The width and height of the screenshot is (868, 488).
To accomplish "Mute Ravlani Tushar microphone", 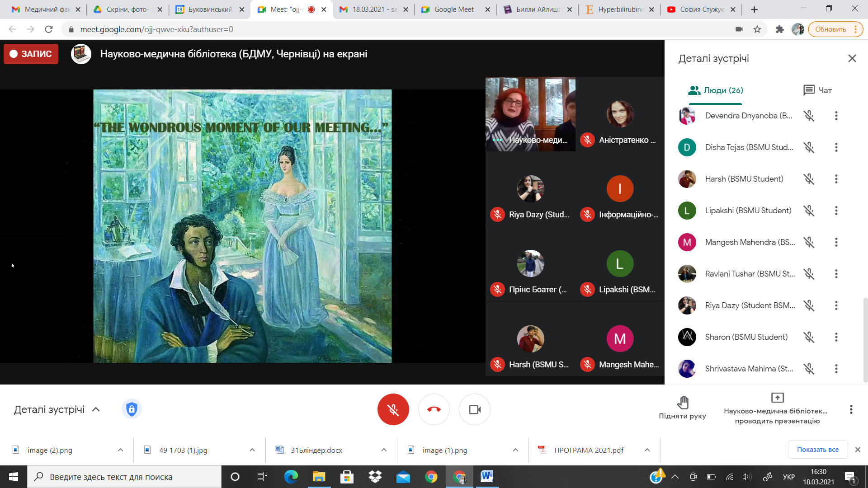I will coord(809,274).
